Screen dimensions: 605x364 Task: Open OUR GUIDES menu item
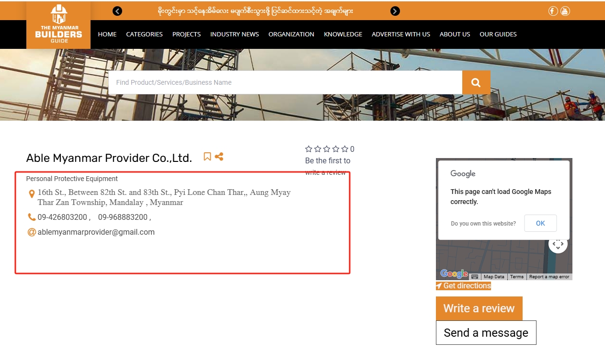pyautogui.click(x=498, y=34)
